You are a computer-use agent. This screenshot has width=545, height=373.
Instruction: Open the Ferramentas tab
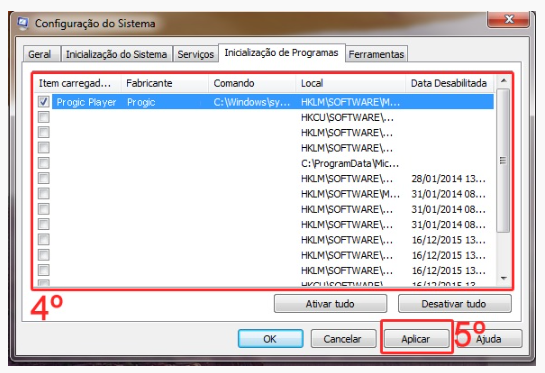(376, 55)
